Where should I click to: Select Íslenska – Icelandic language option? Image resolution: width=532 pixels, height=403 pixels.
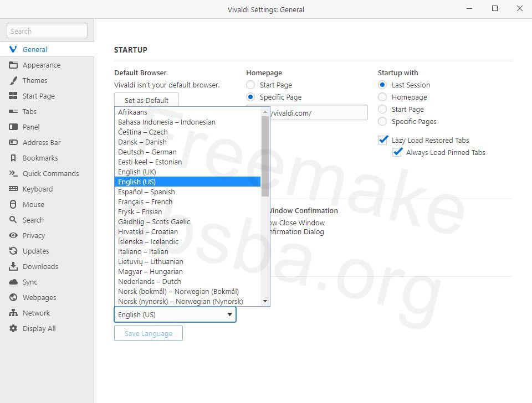point(188,242)
